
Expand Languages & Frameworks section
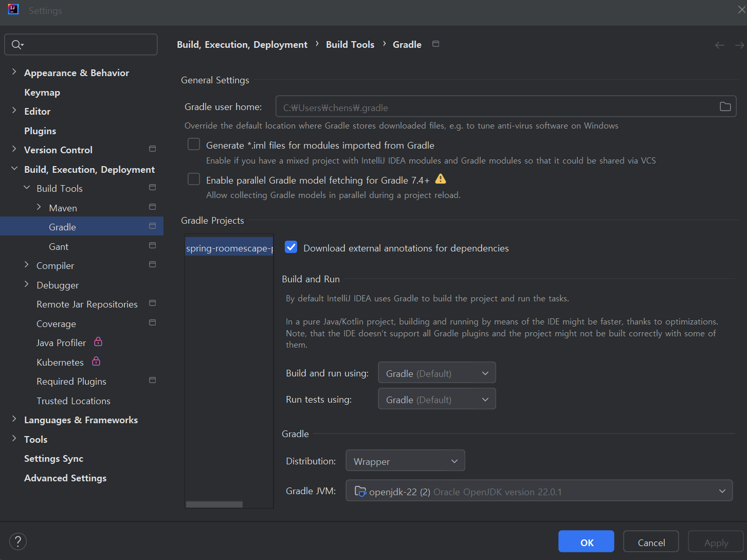14,419
